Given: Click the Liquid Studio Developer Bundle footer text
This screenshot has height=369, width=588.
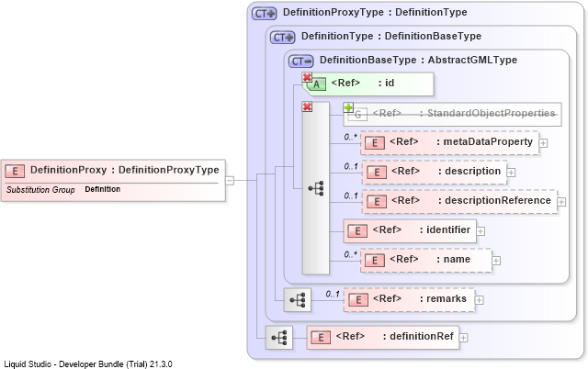Looking at the screenshot, I should tap(88, 364).
